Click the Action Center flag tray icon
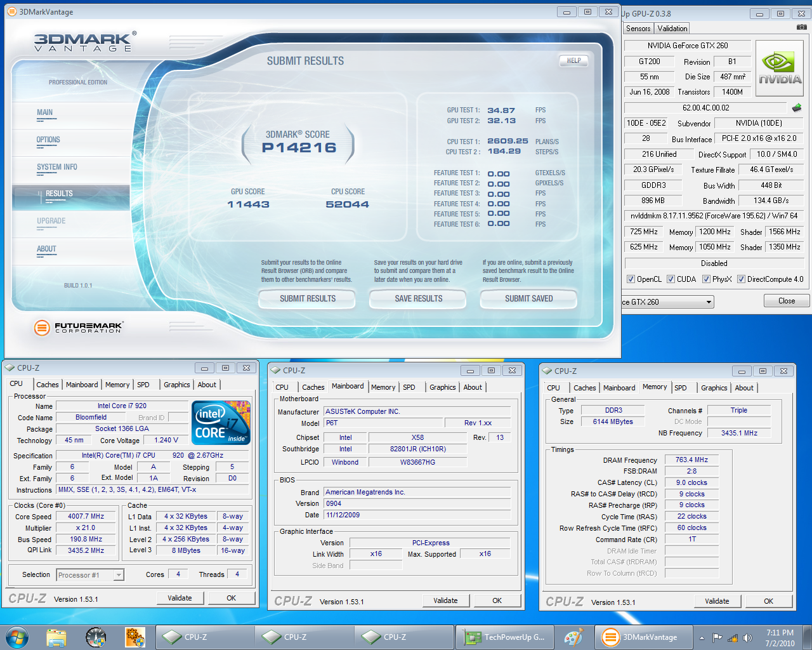The height and width of the screenshot is (650, 812). click(717, 638)
